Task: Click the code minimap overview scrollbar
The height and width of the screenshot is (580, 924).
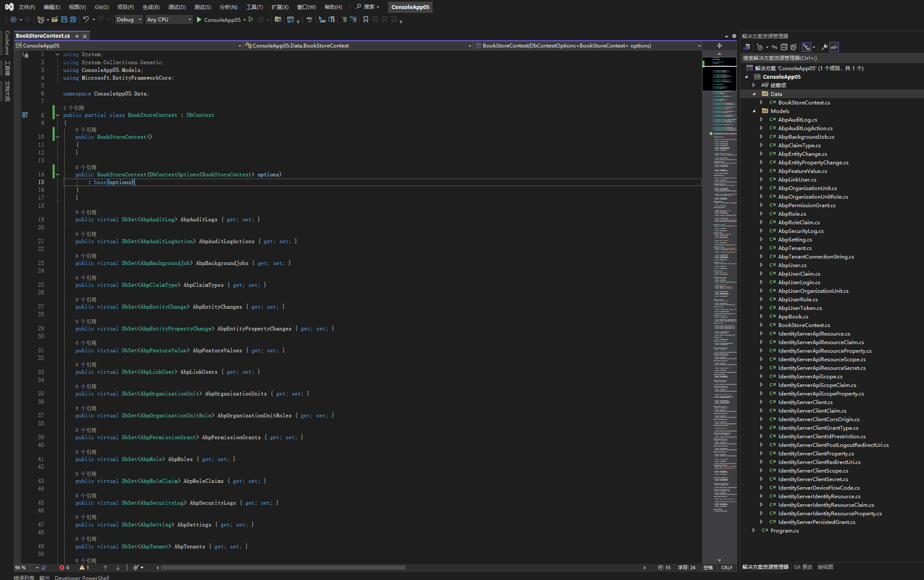Action: (x=719, y=300)
